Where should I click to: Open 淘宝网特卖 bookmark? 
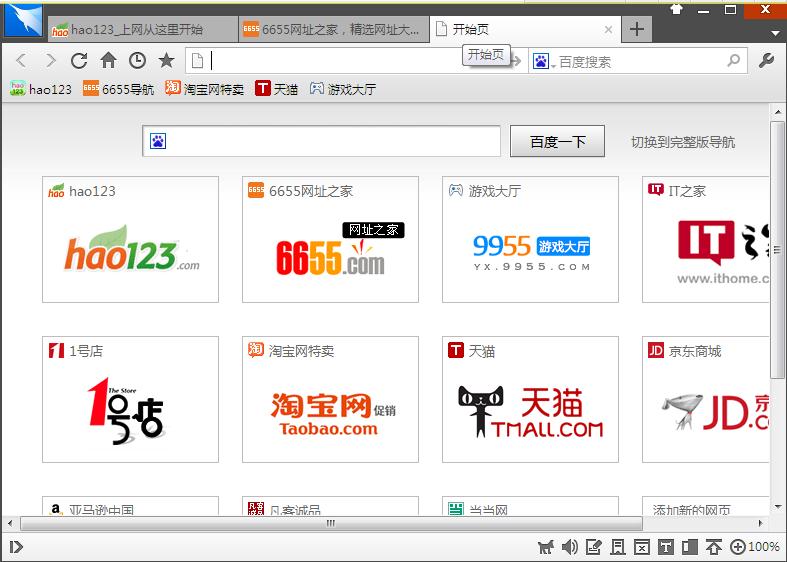(205, 89)
